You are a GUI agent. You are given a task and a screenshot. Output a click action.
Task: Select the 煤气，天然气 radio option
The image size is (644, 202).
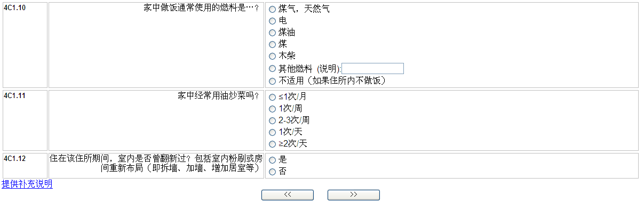[272, 10]
